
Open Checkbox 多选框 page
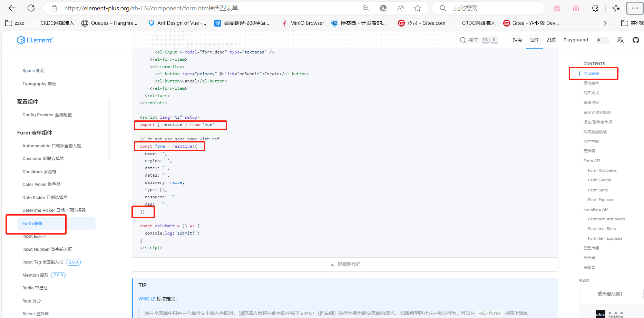[39, 172]
